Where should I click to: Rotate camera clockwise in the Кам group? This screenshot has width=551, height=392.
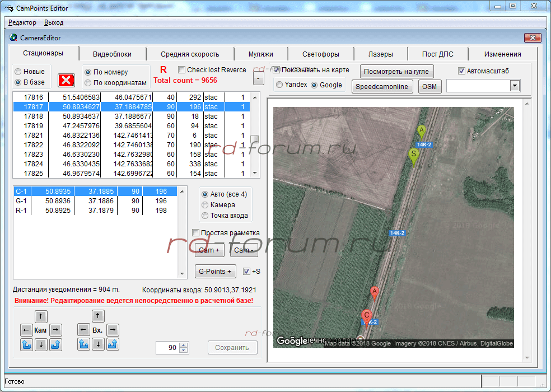tap(55, 344)
